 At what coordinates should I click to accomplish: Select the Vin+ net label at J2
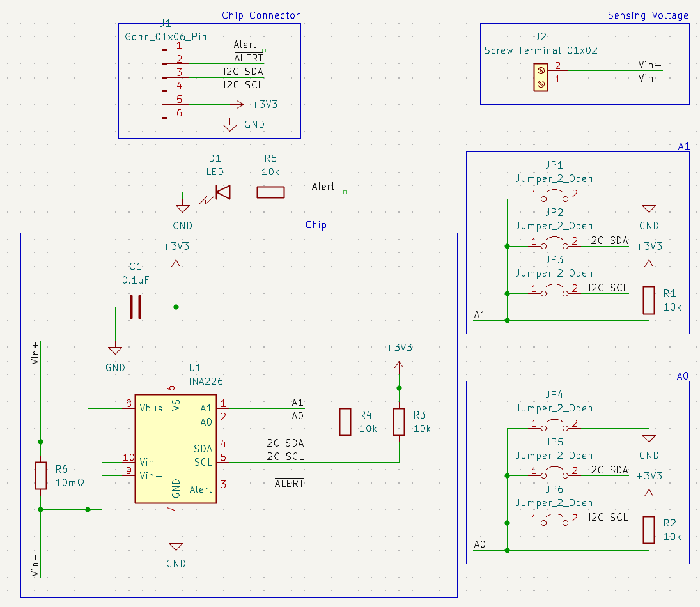click(650, 65)
